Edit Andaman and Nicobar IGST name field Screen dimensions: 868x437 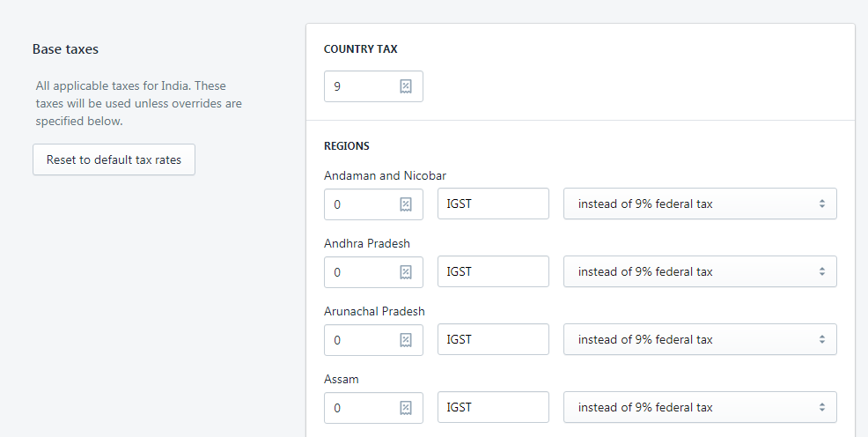click(x=493, y=204)
